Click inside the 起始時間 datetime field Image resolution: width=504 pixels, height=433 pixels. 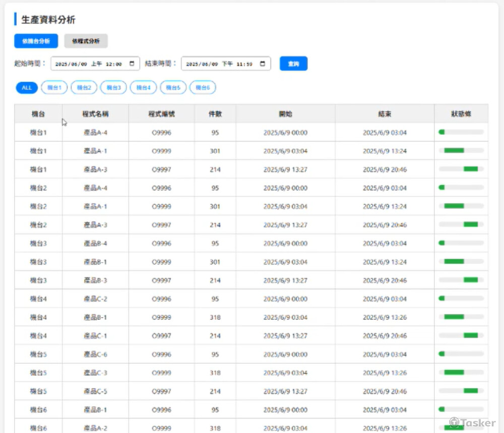click(x=88, y=64)
